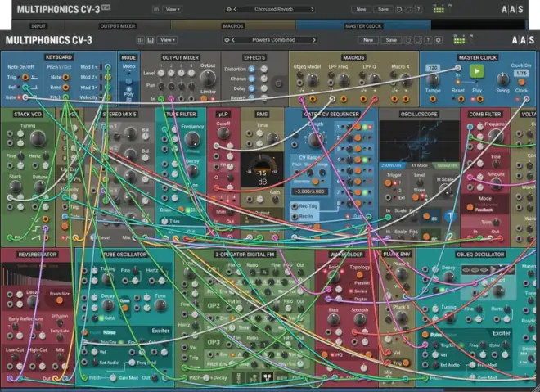This screenshot has height=392, width=540.
Task: Go to previous preset before Chorused Reverb
Action: click(235, 9)
